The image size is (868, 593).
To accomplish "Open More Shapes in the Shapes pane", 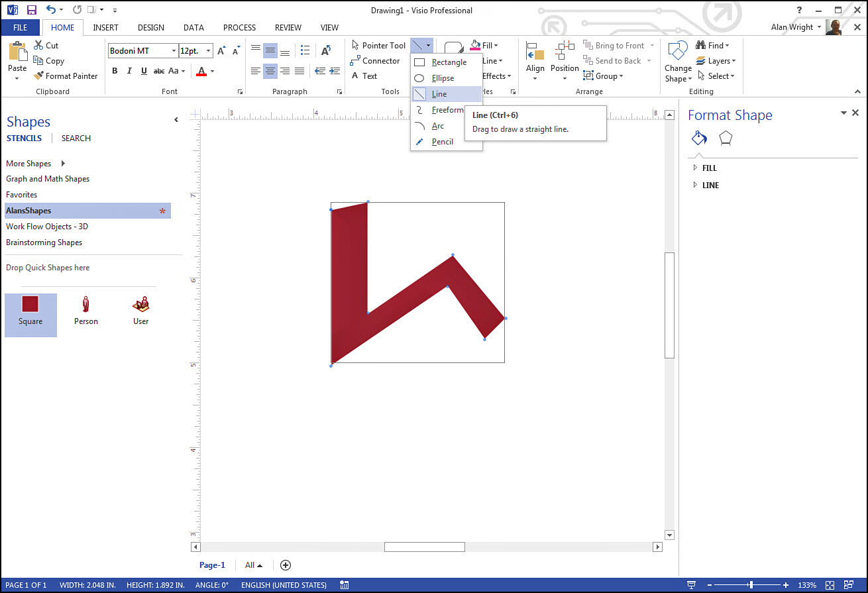I will [x=36, y=164].
